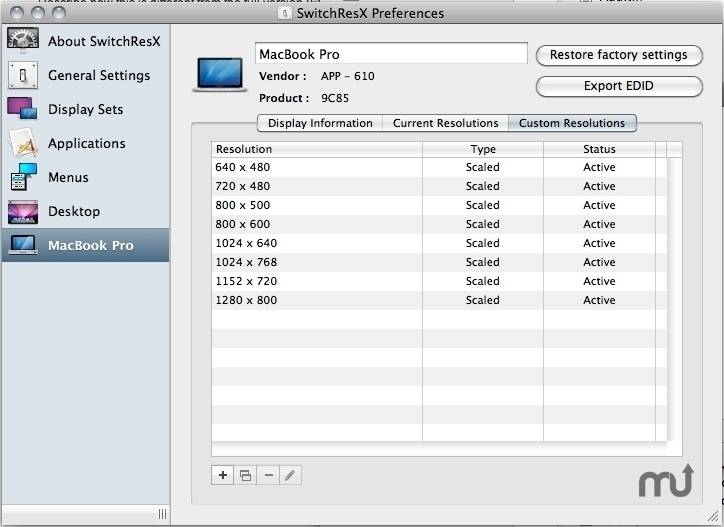Click the Vendor value APP - 610
Image resolution: width=724 pixels, height=527 pixels.
(x=348, y=76)
